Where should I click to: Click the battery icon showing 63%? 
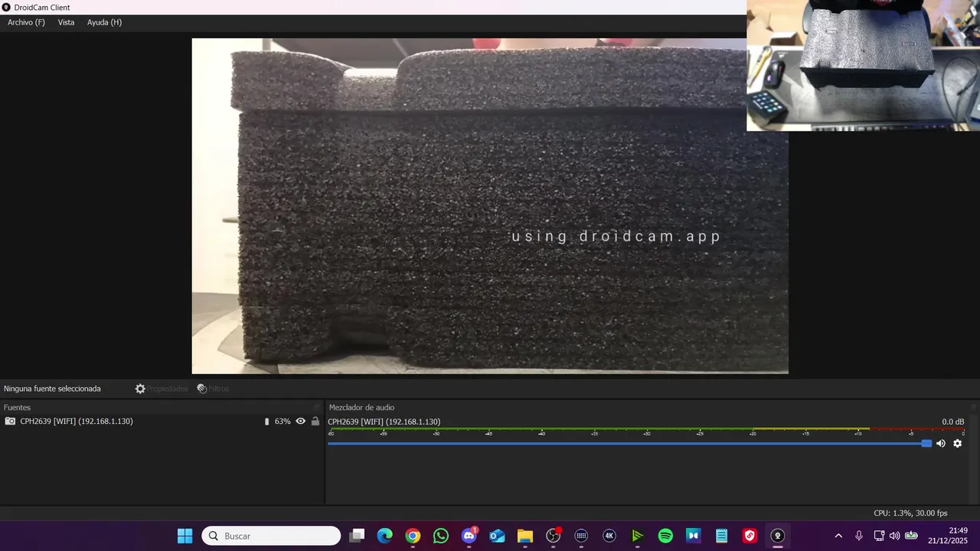coord(266,422)
